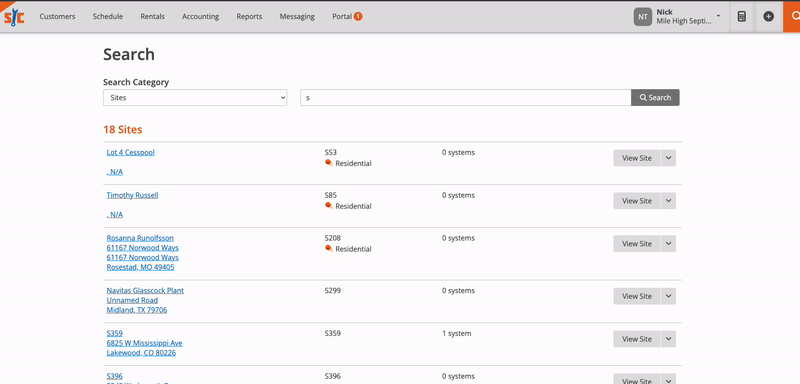This screenshot has width=800, height=384.
Task: Click site number text "S299"
Action: click(333, 290)
